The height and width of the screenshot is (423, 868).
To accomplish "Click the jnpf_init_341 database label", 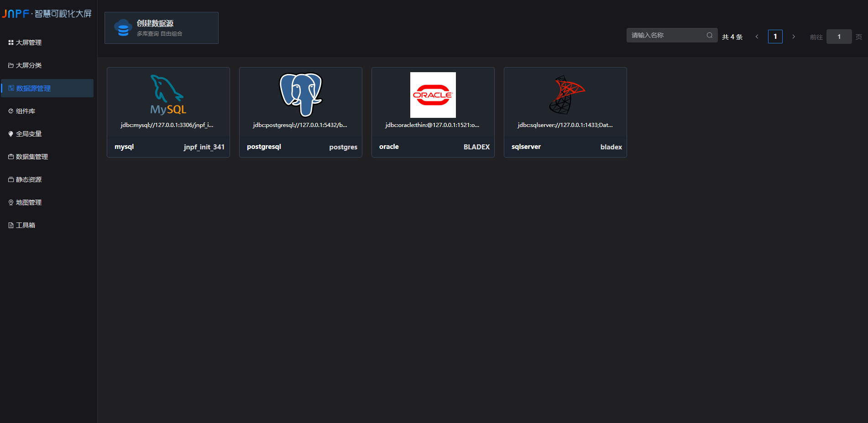I will (x=204, y=147).
